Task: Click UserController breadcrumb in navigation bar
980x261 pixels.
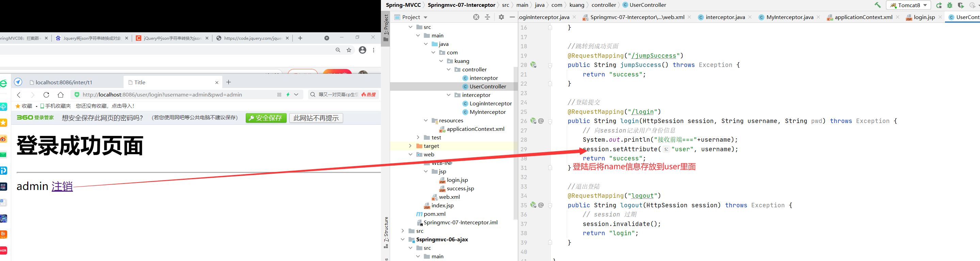Action: [644, 5]
